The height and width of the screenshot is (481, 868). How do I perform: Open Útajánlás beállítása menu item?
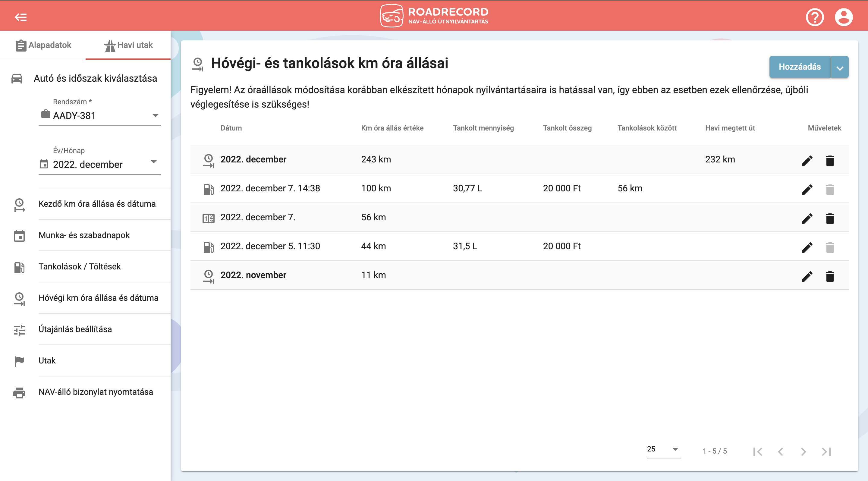tap(75, 329)
